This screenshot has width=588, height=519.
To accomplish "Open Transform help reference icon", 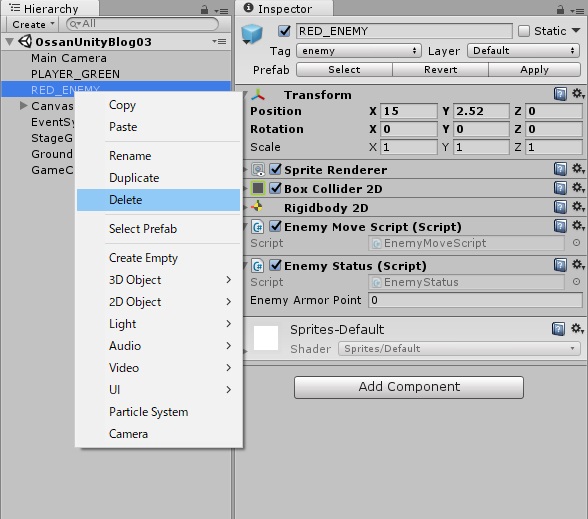I will coord(560,94).
